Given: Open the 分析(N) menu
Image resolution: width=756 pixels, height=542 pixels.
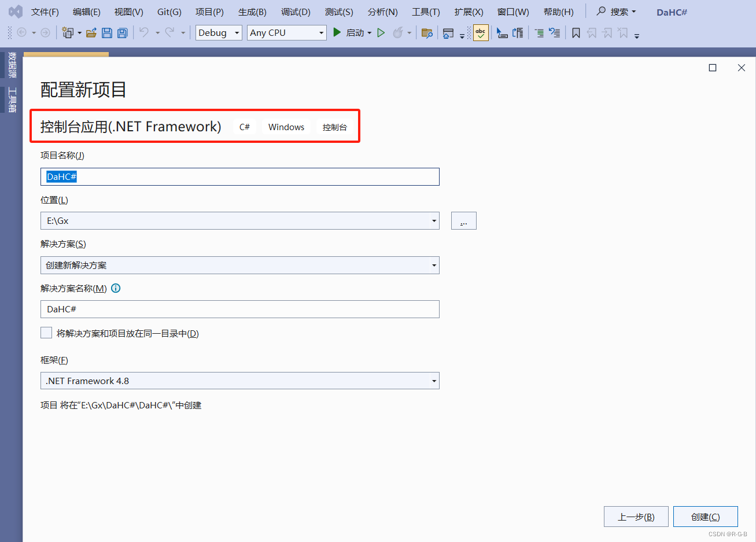Looking at the screenshot, I should [x=383, y=12].
